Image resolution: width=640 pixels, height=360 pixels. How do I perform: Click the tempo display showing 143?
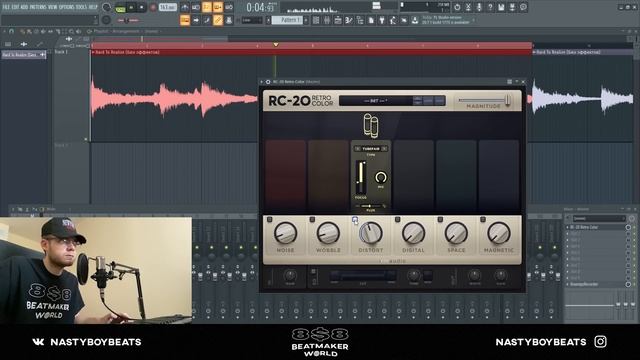[168, 7]
